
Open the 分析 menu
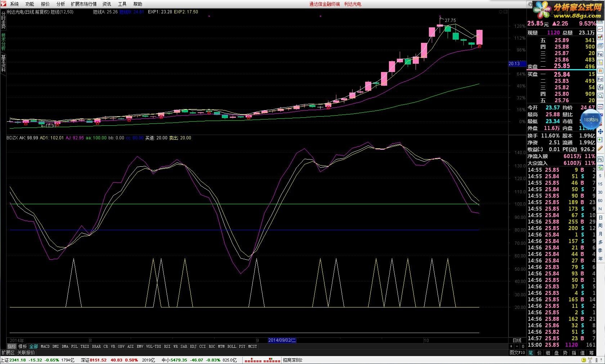[x=61, y=4]
